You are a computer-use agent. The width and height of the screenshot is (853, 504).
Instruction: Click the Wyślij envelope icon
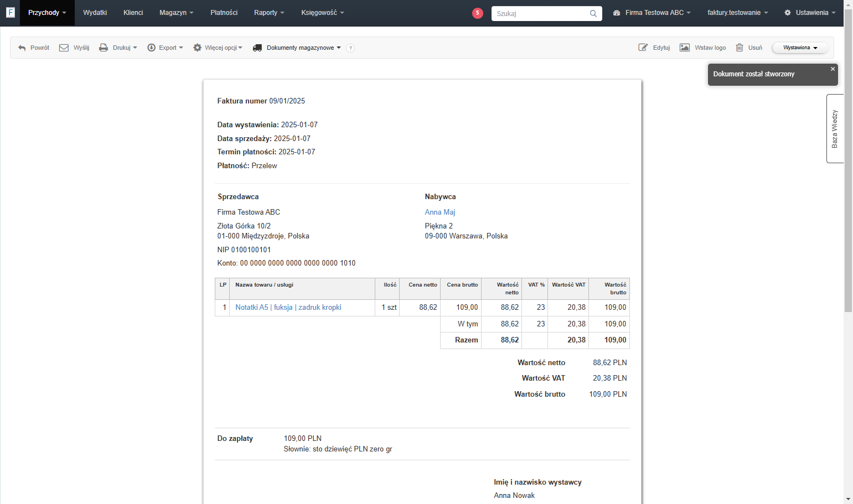pos(64,48)
